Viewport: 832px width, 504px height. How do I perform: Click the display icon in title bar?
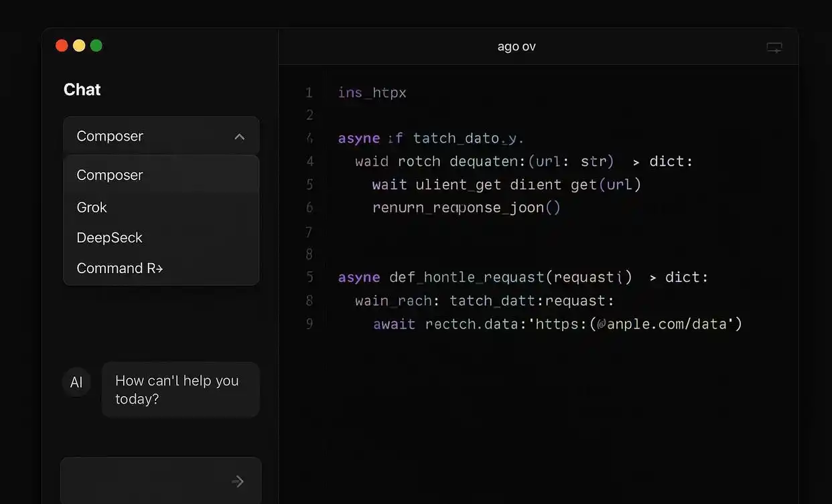[774, 48]
